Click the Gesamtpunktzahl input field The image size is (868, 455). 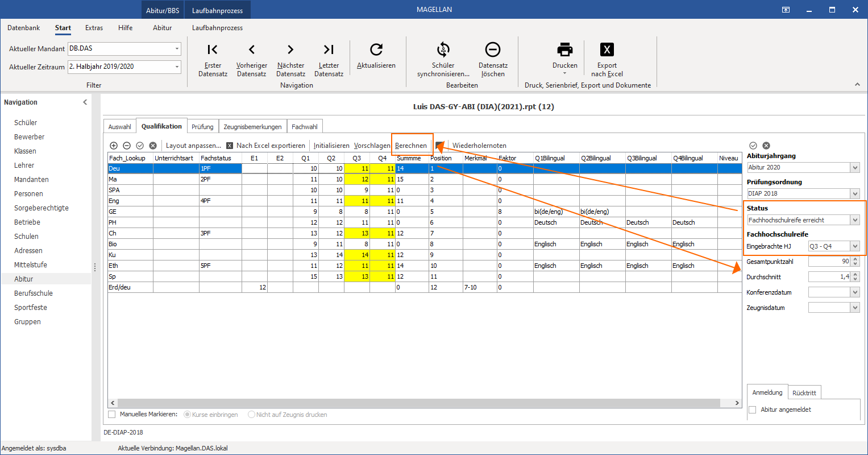tap(829, 262)
